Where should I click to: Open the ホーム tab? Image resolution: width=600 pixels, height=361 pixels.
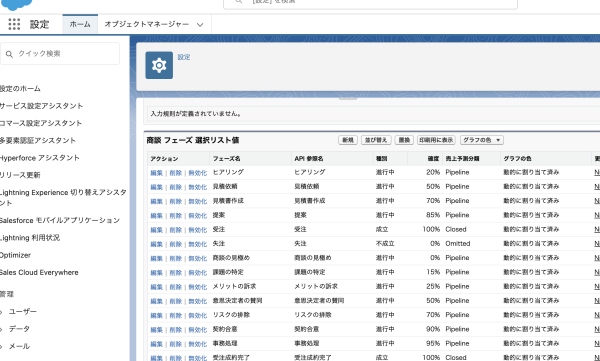pyautogui.click(x=80, y=24)
